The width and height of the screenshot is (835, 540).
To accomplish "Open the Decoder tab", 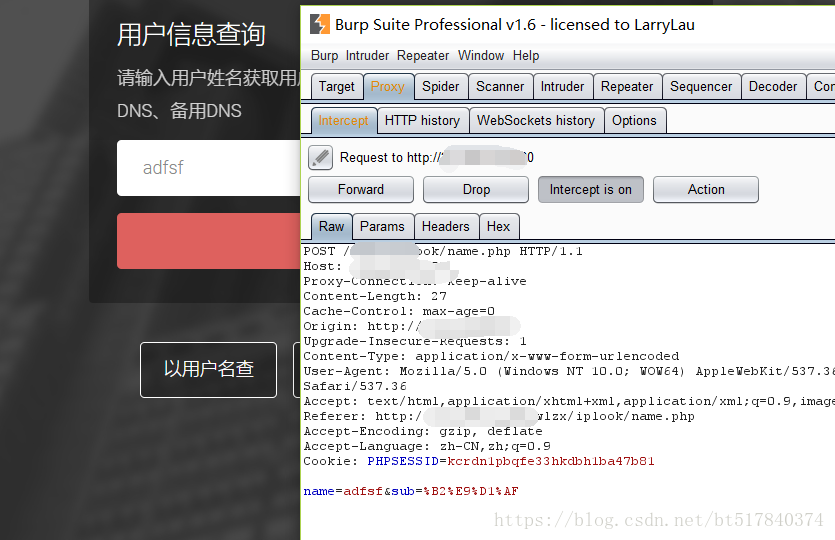I will 773,86.
